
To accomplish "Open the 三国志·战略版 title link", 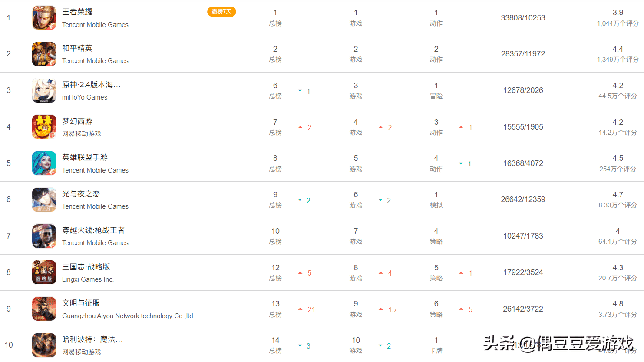I will click(86, 267).
